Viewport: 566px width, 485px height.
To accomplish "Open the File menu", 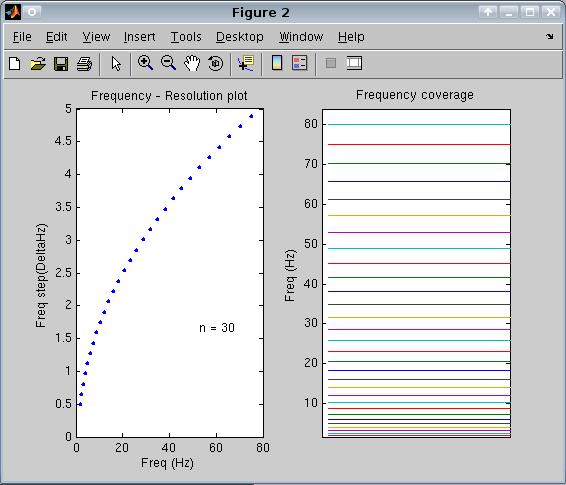I will [22, 37].
